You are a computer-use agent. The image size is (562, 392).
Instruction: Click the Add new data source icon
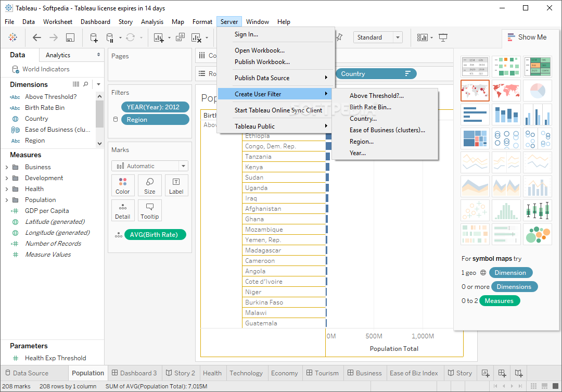tap(94, 37)
